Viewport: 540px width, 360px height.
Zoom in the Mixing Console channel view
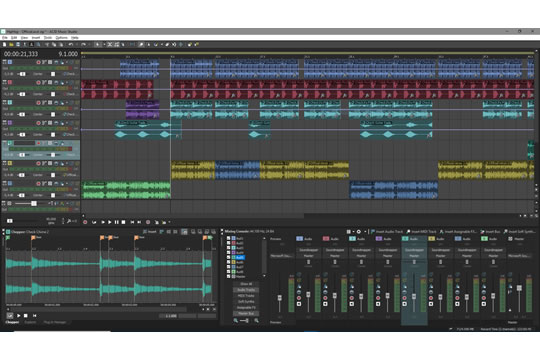coord(256,320)
